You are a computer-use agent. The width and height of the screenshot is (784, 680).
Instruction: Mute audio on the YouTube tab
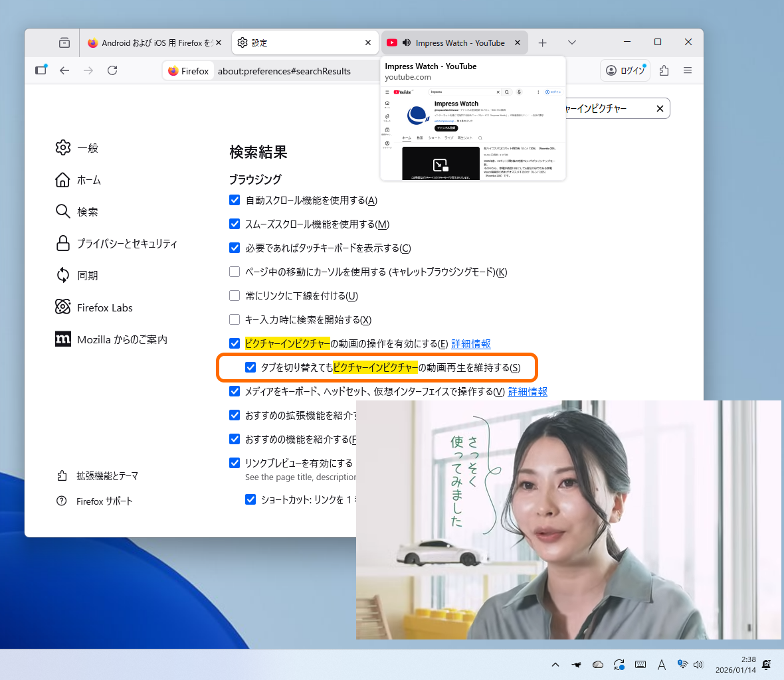coord(406,42)
